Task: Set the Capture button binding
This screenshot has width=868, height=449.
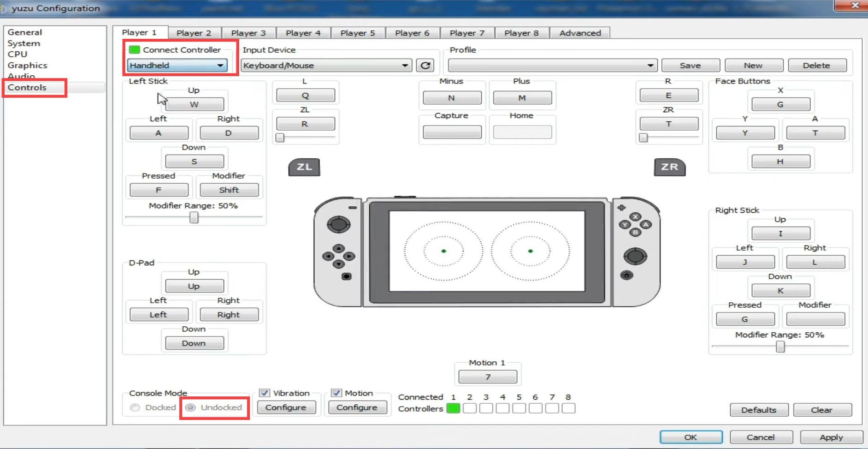Action: [452, 132]
